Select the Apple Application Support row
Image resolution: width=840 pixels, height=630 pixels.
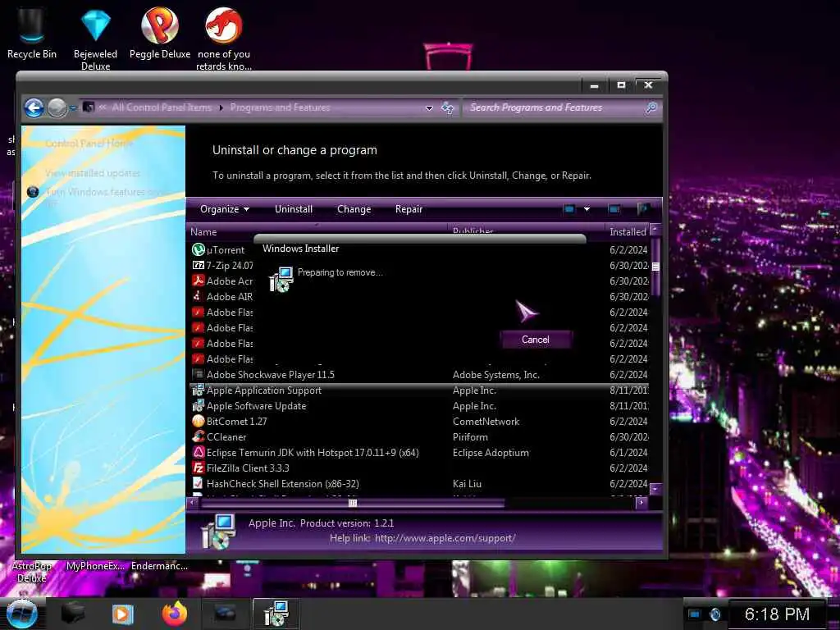419,390
